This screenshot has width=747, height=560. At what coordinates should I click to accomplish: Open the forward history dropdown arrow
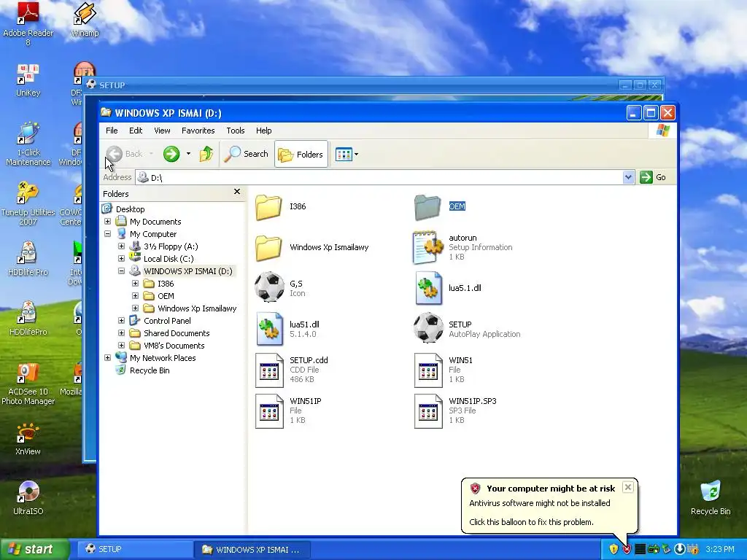click(x=189, y=154)
